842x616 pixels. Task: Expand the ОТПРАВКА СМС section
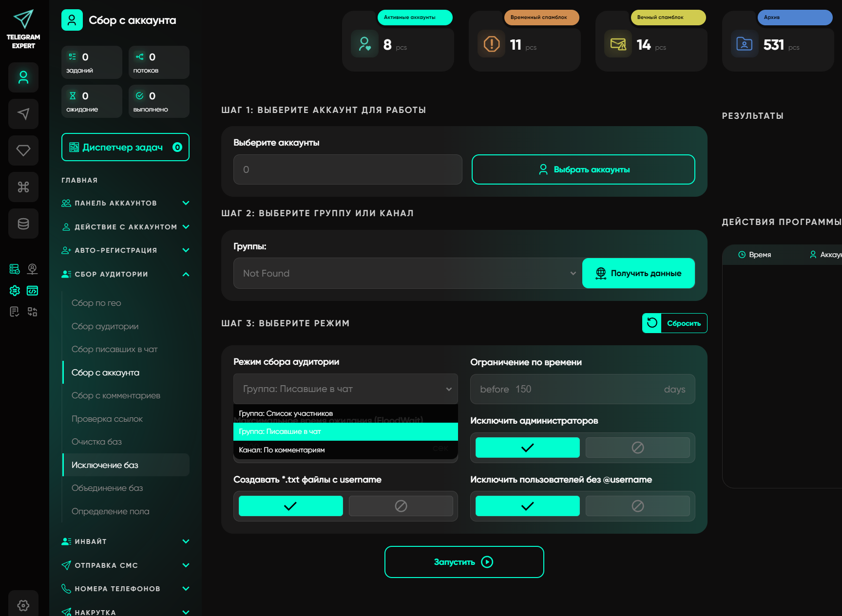tap(125, 565)
